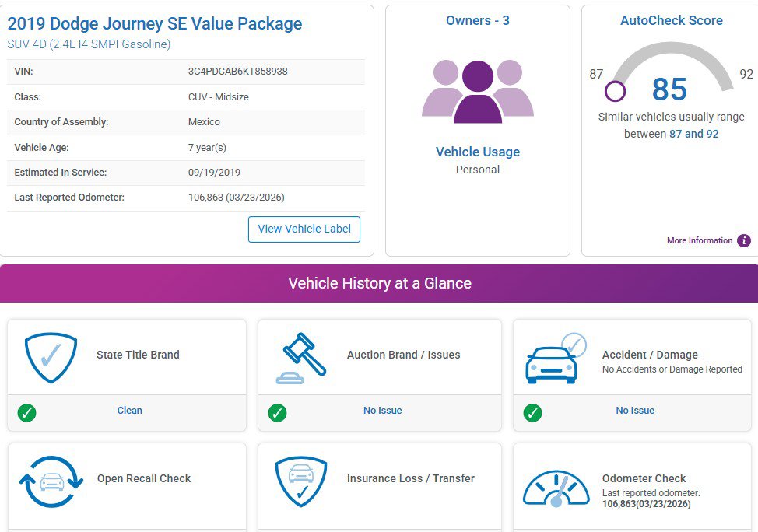Screen dimensions: 758x532
Task: Click the Open Recall Check label
Action: pos(144,478)
